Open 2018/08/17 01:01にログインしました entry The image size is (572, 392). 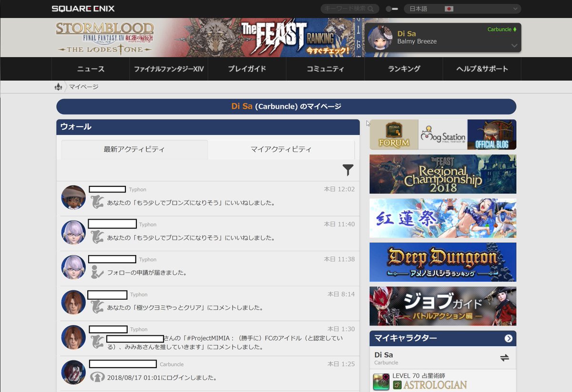162,378
